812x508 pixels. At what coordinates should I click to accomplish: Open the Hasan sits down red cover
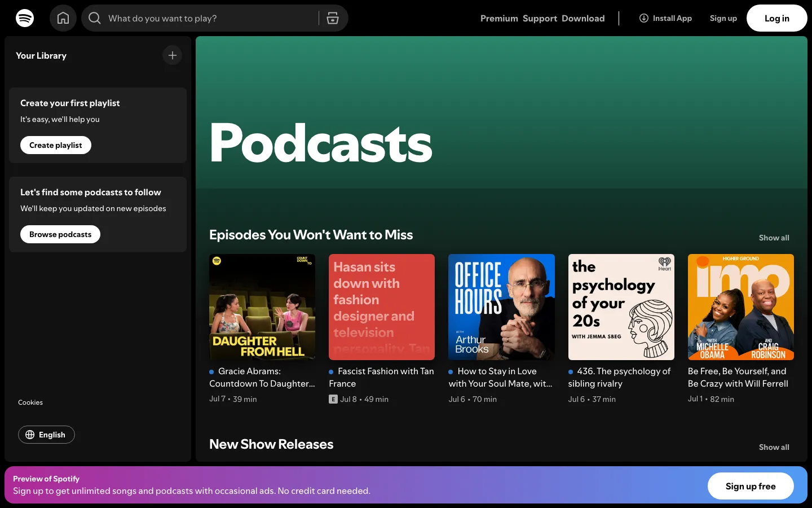(x=382, y=307)
